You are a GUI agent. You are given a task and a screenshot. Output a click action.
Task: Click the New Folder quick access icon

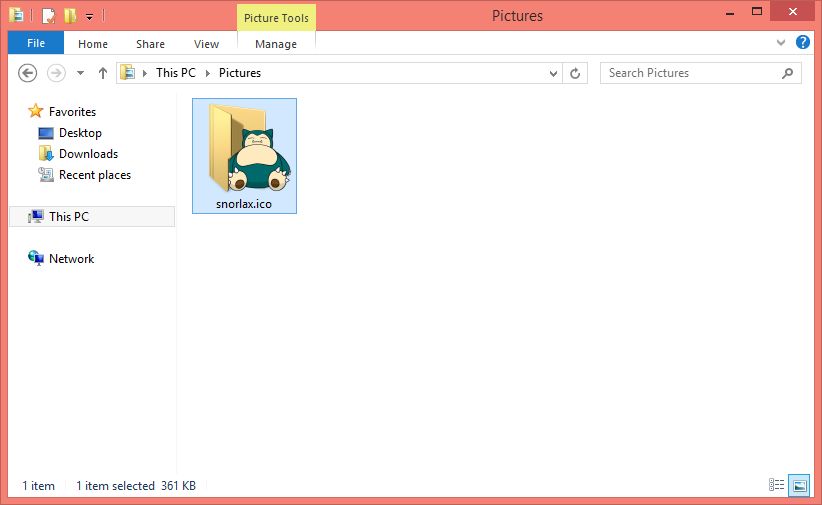[69, 16]
